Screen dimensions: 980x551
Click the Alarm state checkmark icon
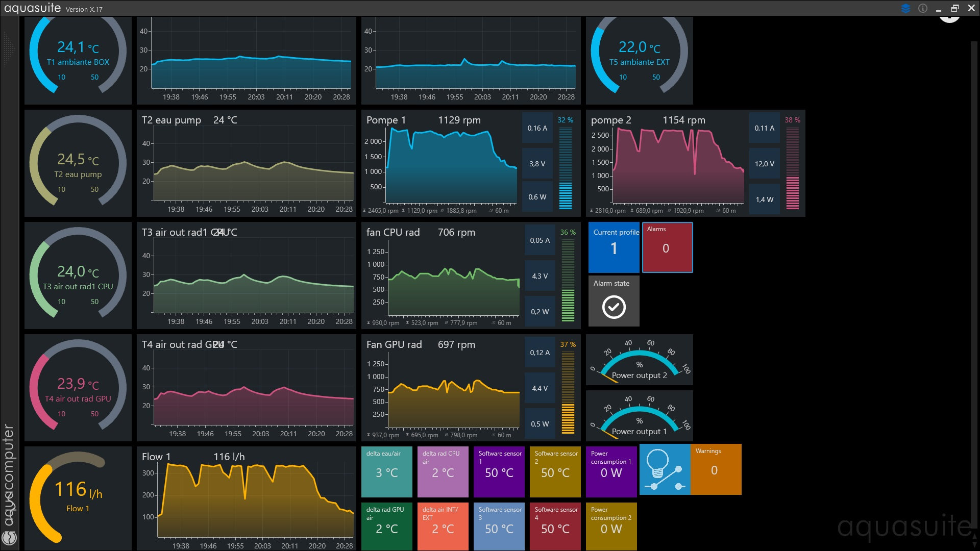(x=614, y=307)
